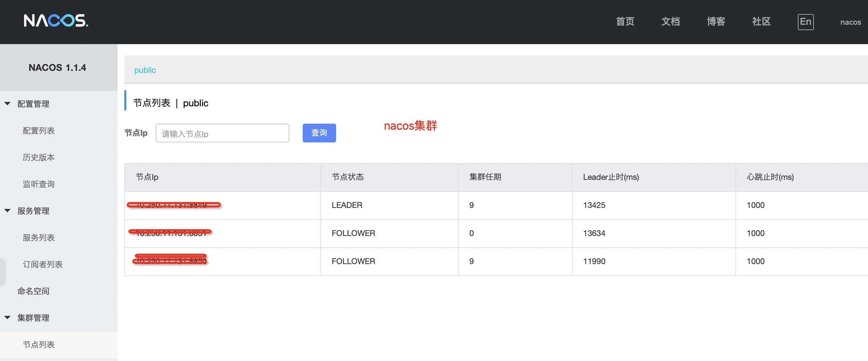Viewport: 868px width, 361px height.
Task: Open 配置列表 in the sidebar
Action: [x=39, y=130]
